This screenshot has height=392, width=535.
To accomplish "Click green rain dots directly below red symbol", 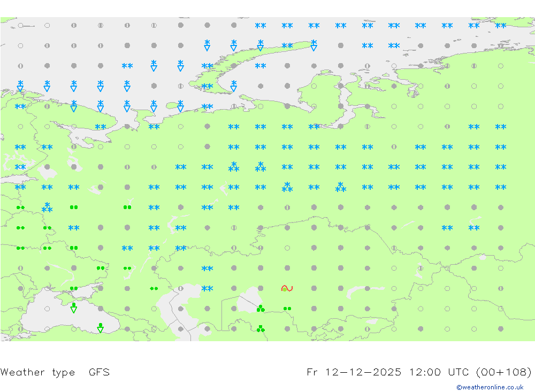I will [x=287, y=309].
